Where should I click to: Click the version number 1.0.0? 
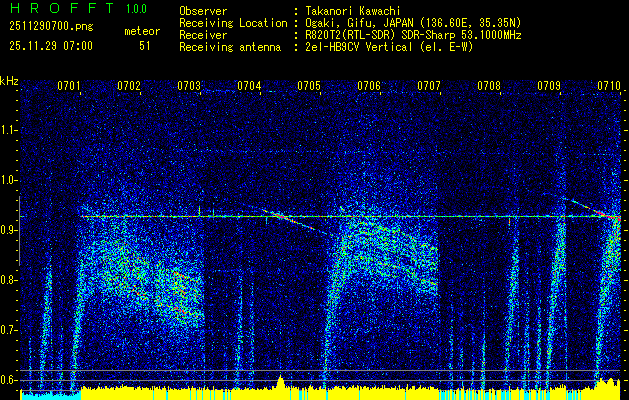(136, 9)
